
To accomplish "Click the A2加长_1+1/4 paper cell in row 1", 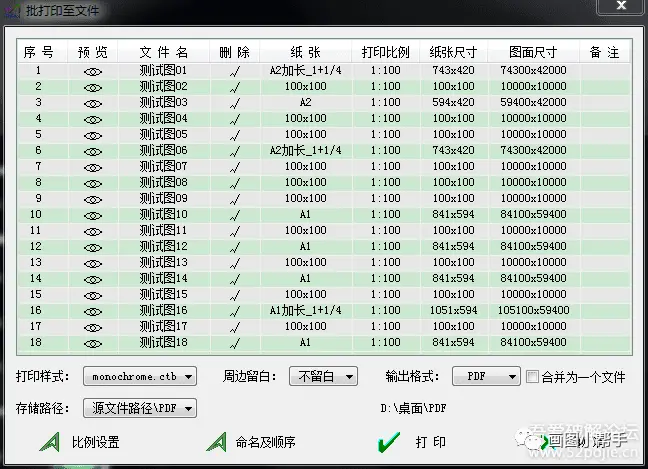I will (x=305, y=70).
